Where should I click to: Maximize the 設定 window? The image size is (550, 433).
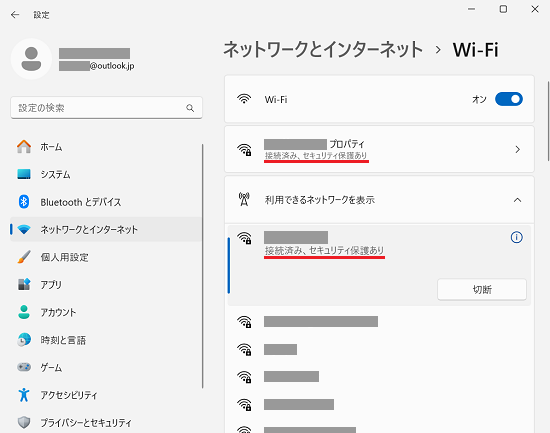(503, 9)
